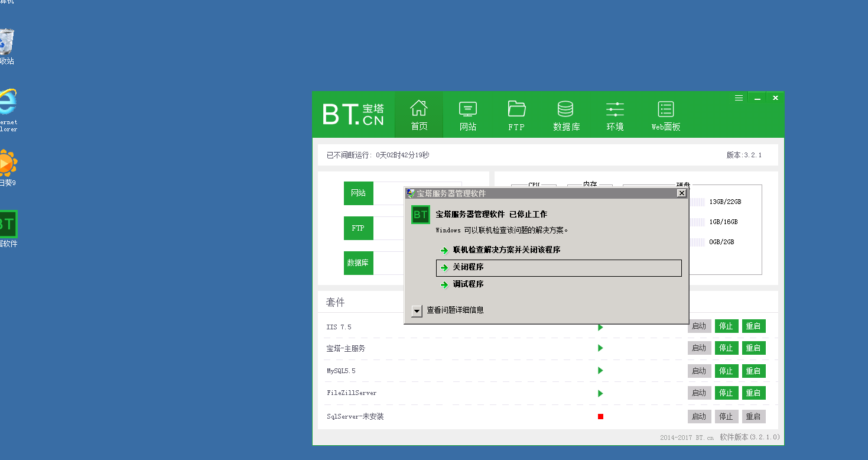Image resolution: width=868 pixels, height=460 pixels.
Task: Click the 版本:3.2.1 version text
Action: (x=744, y=155)
